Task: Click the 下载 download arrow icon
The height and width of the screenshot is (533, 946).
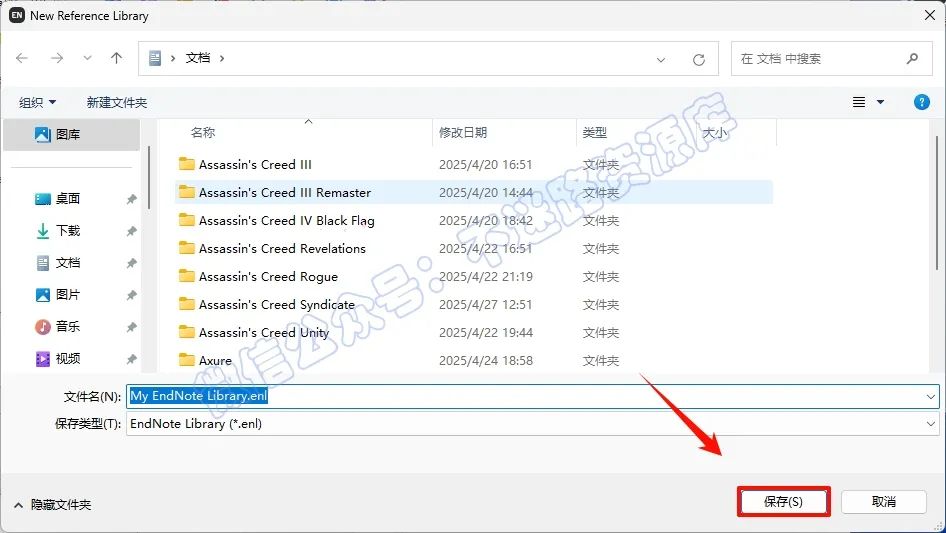Action: (43, 231)
